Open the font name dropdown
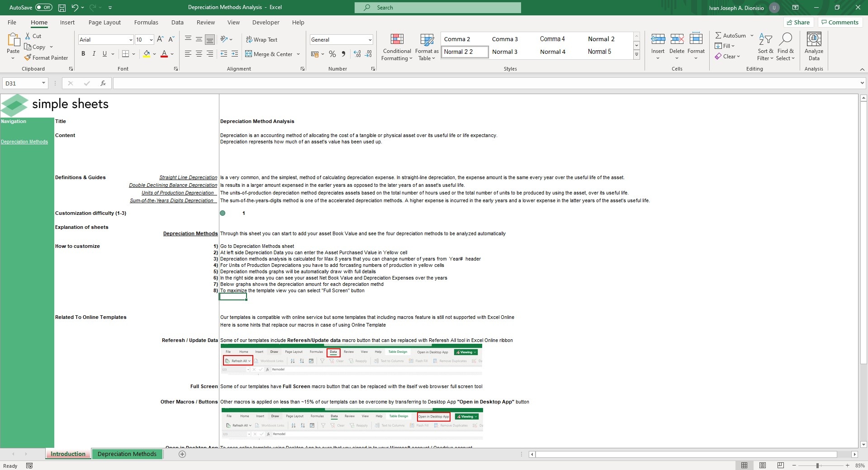 (131, 40)
